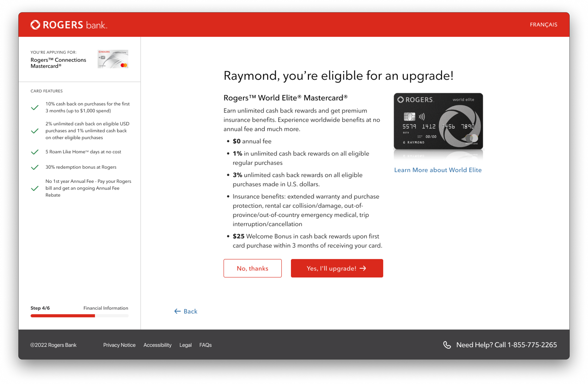
Task: Switch language to Français
Action: tap(543, 25)
